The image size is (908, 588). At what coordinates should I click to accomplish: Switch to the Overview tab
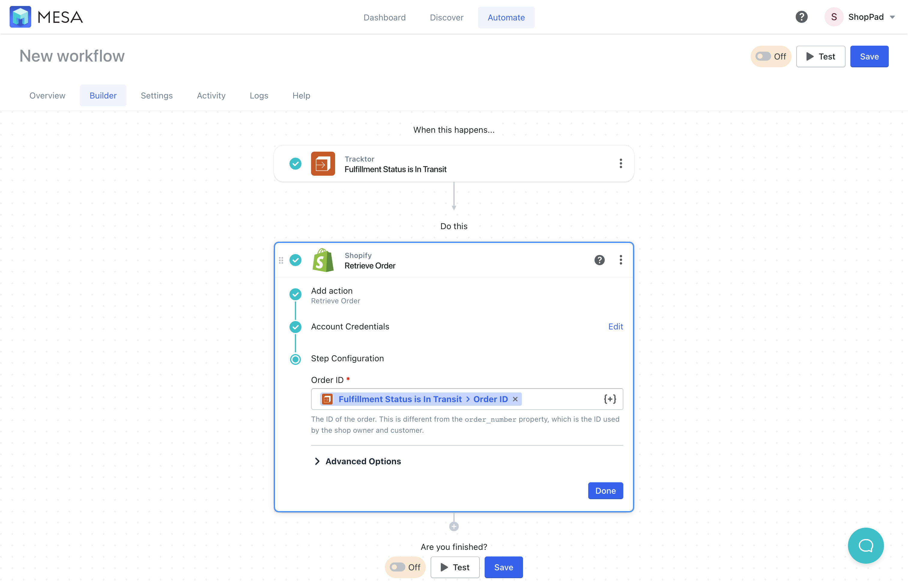point(47,95)
